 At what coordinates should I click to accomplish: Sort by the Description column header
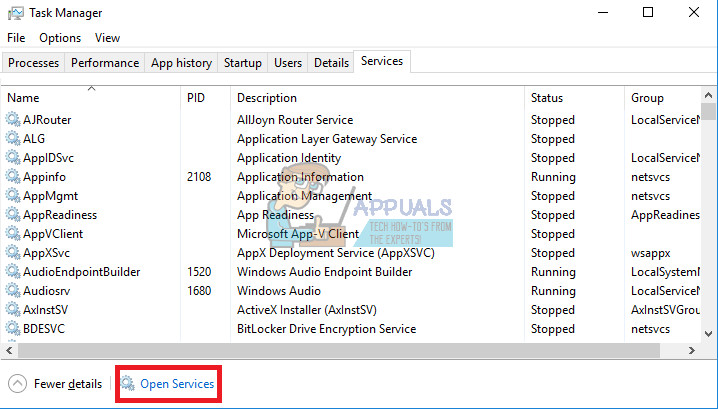pyautogui.click(x=377, y=98)
